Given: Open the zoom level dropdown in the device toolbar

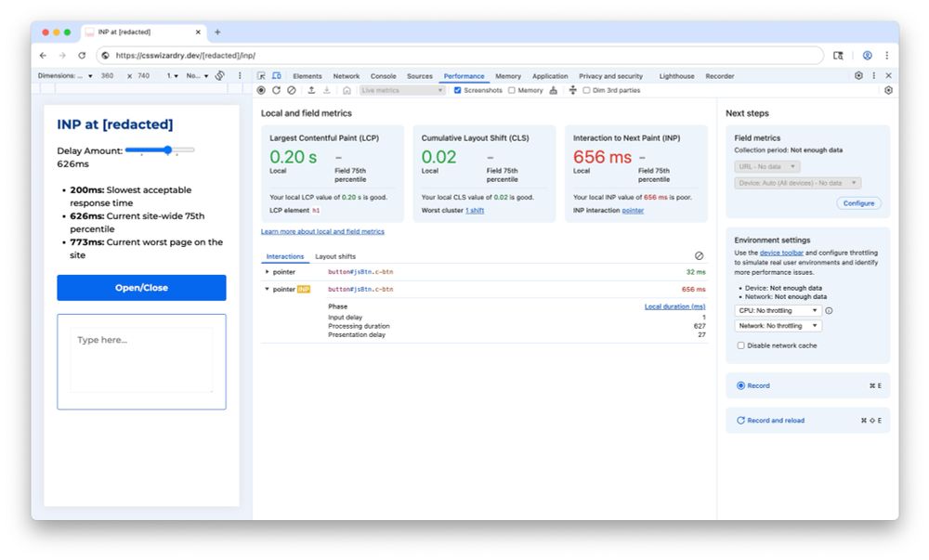Looking at the screenshot, I should pyautogui.click(x=173, y=76).
